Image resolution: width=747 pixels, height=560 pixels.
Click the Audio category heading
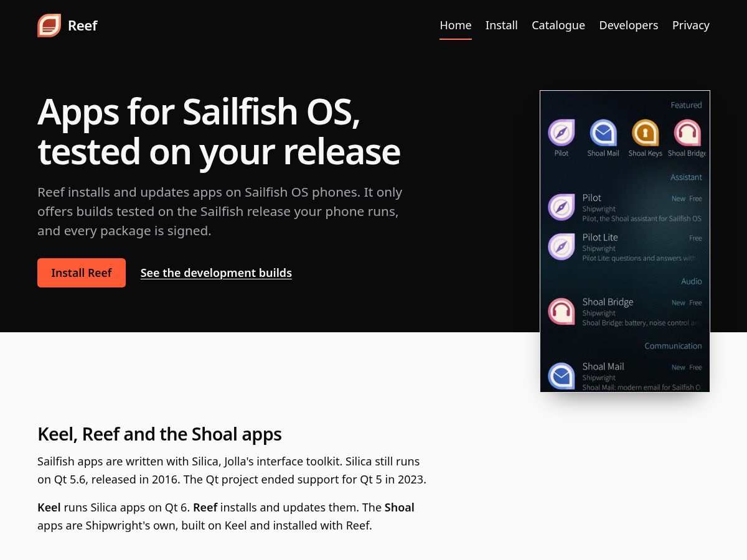pyautogui.click(x=692, y=281)
